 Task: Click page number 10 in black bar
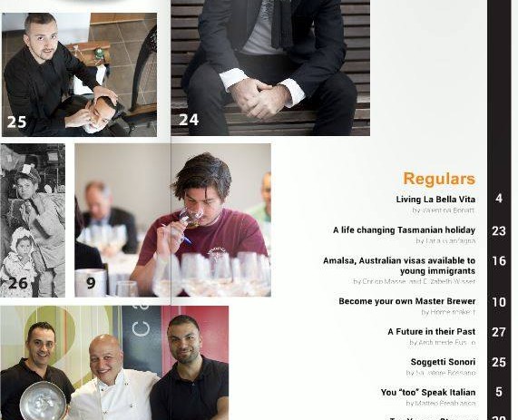coord(499,302)
